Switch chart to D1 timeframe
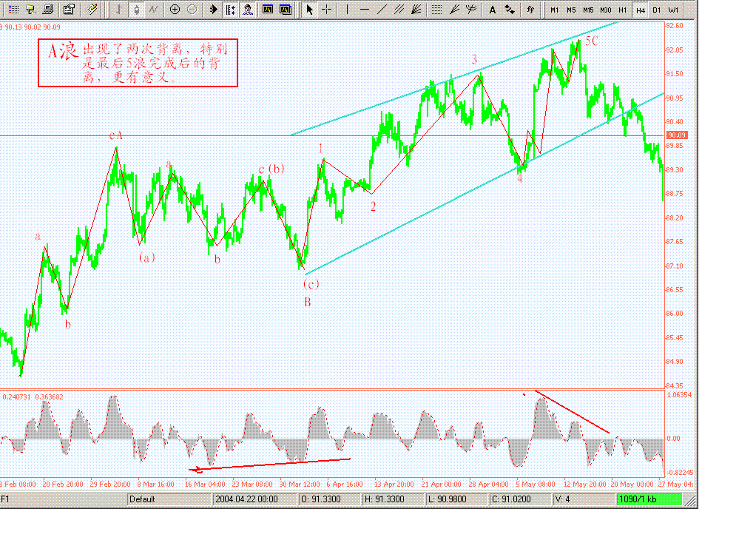Screen dimensions: 756x540 (x=657, y=10)
